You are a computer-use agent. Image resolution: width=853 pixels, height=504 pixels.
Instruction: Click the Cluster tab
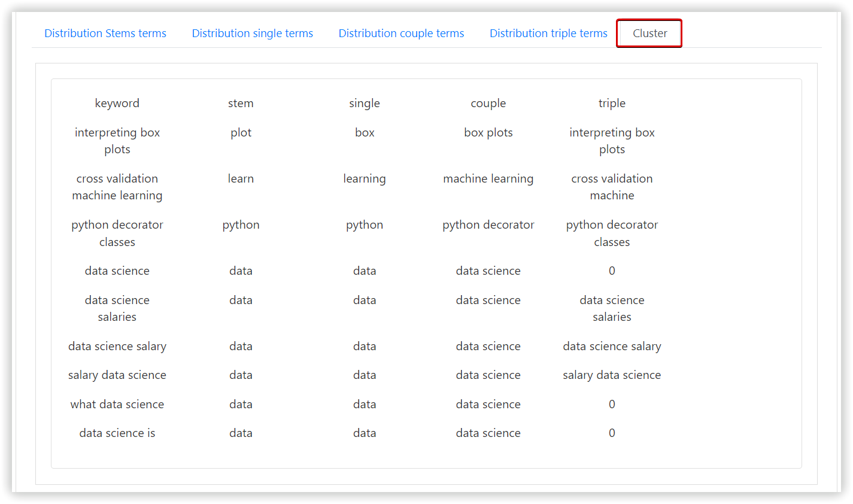649,34
